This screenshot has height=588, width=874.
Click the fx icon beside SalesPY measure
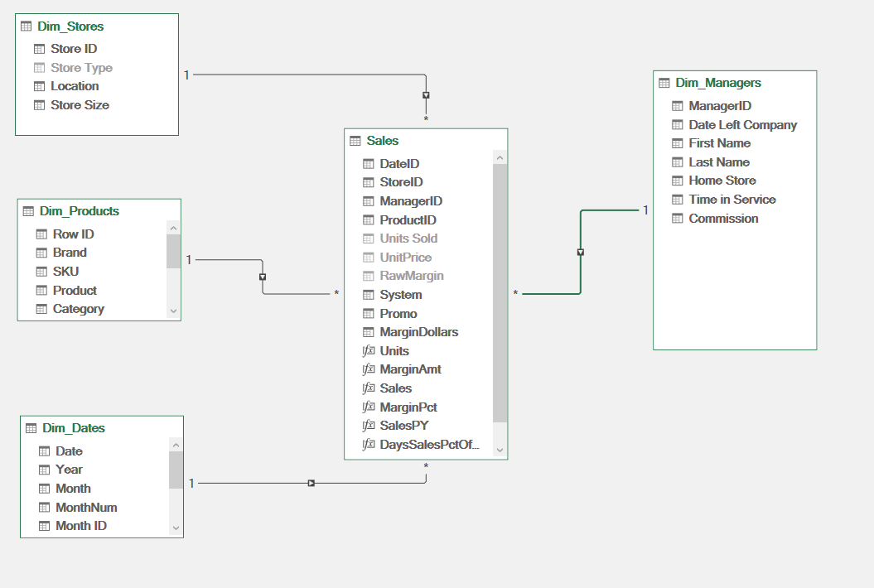[x=369, y=426]
